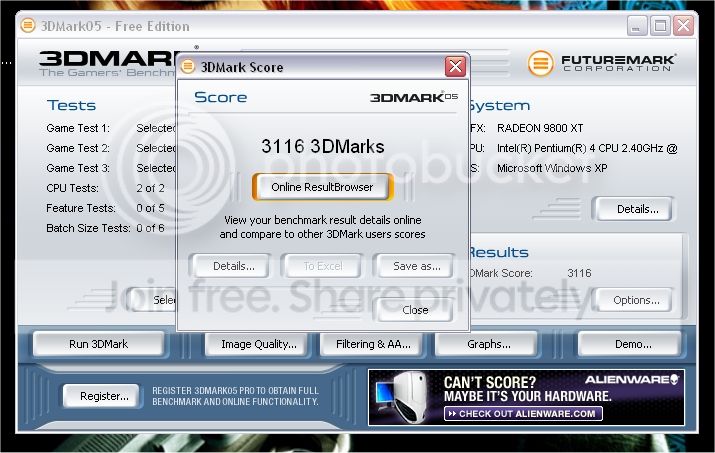Click the red X on 3DMark Score dialog
The width and height of the screenshot is (715, 453).
click(455, 67)
